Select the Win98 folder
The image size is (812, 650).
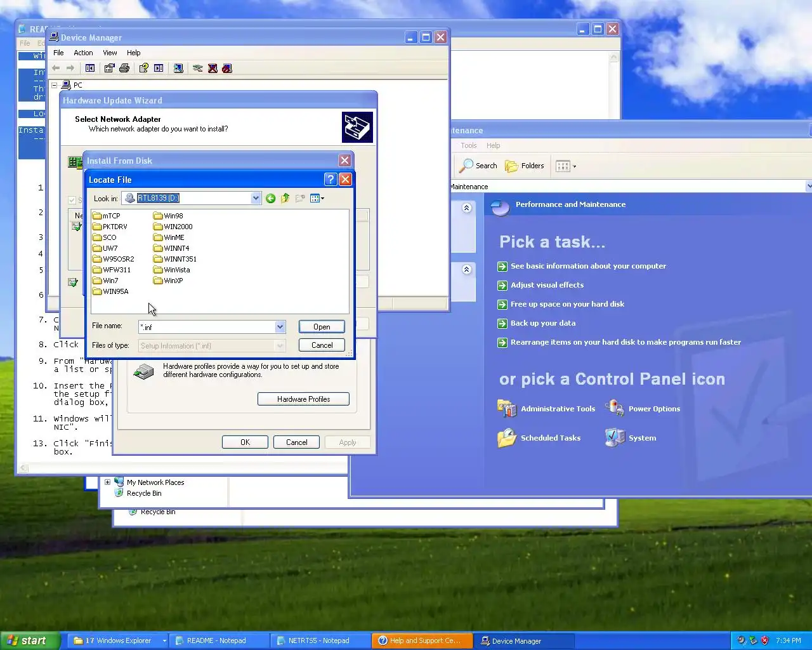(168, 216)
